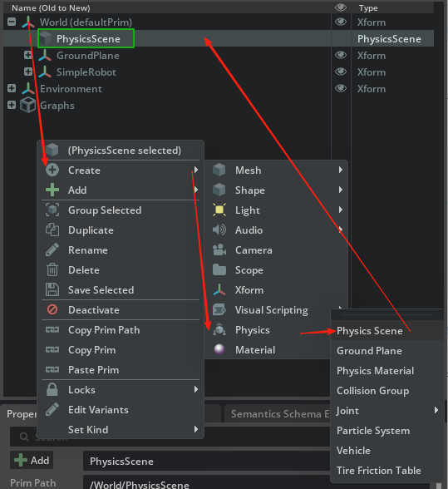Click the Material sphere icon
This screenshot has height=489, width=448.
[x=219, y=349]
